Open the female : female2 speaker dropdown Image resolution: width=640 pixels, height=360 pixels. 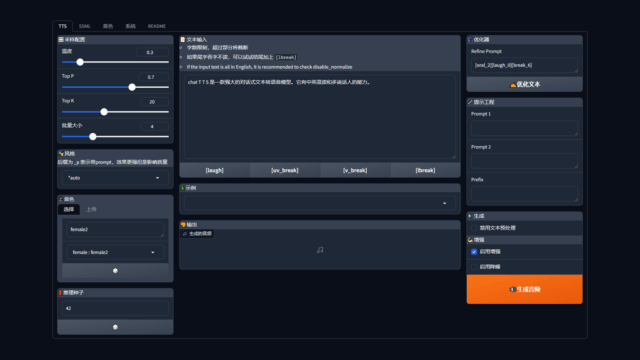point(115,252)
